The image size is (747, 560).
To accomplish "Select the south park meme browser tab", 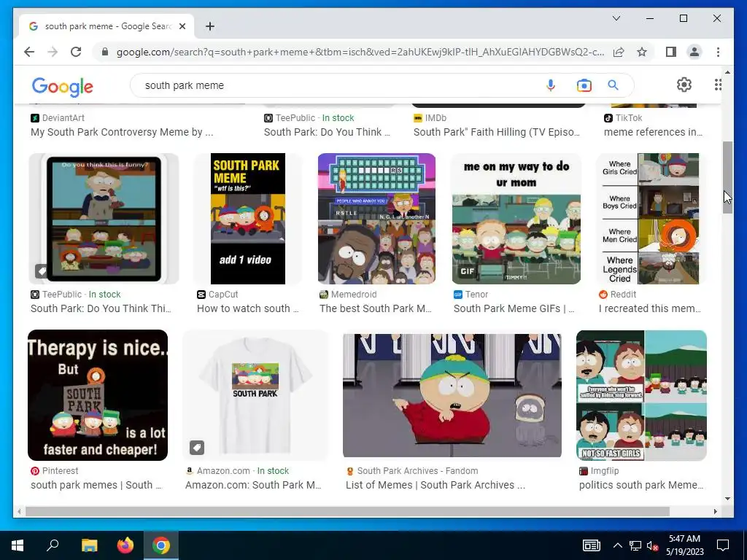I will tap(107, 26).
